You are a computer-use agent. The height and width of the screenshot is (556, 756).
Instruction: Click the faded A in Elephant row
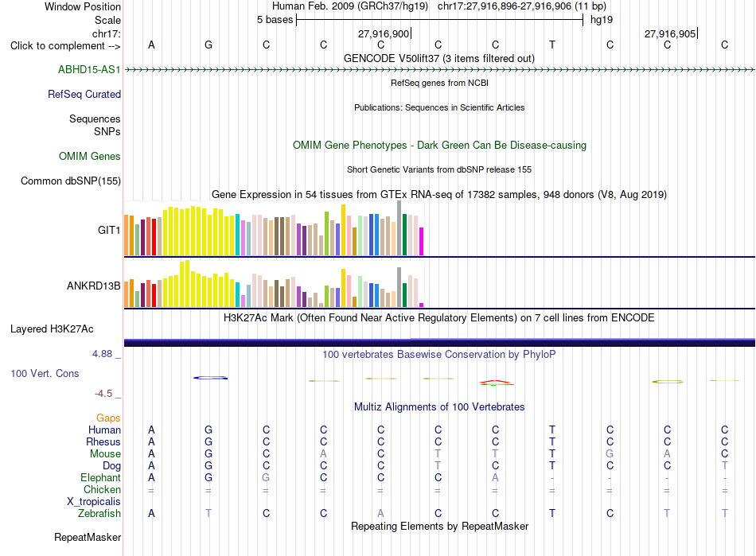495,477
